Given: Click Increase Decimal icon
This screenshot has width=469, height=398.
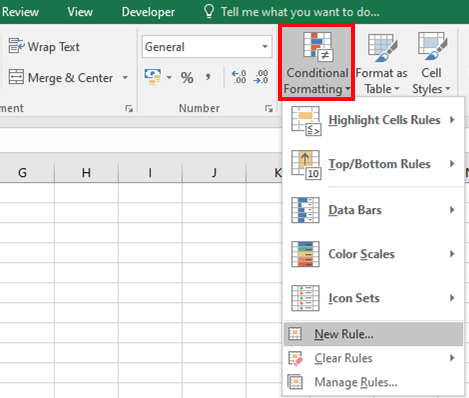Looking at the screenshot, I should click(x=239, y=77).
